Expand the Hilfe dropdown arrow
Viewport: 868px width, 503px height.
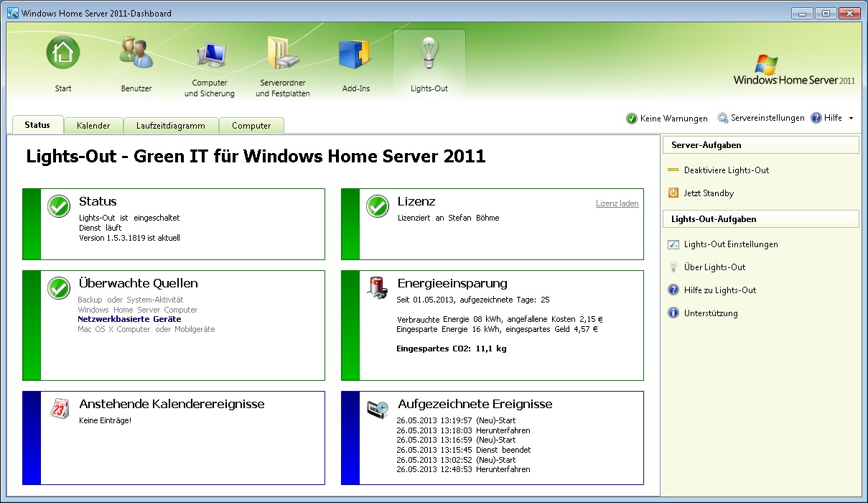pyautogui.click(x=851, y=119)
